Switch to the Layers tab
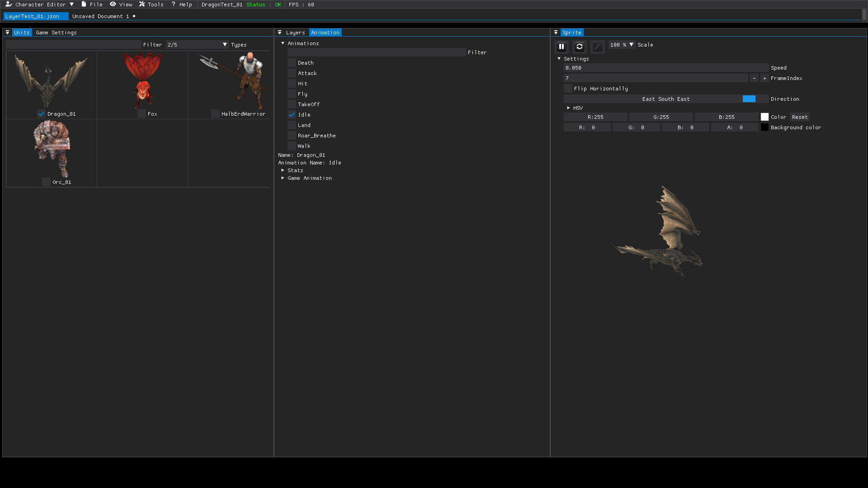The height and width of the screenshot is (488, 868). coord(295,32)
